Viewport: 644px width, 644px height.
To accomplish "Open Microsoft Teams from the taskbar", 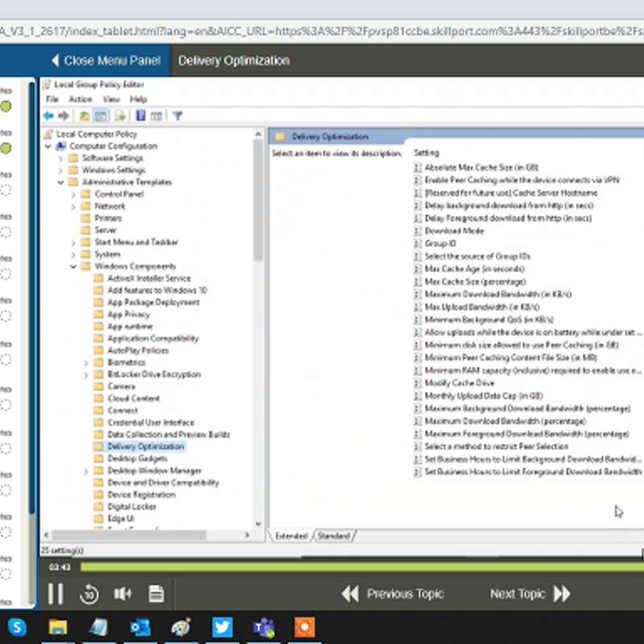I will 263,628.
